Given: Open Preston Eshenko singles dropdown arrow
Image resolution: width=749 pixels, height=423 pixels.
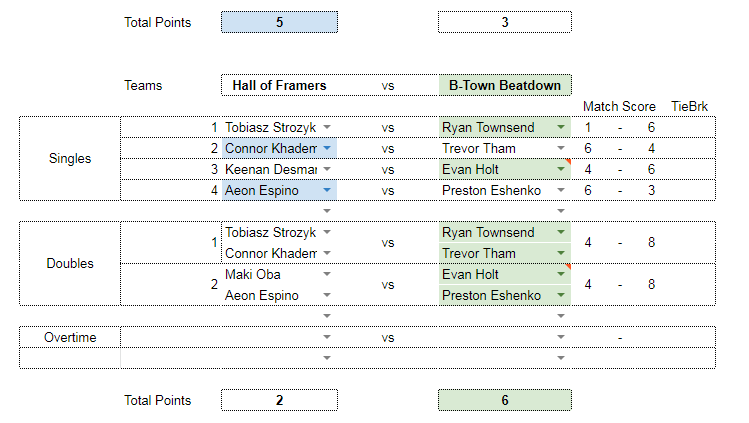Looking at the screenshot, I should click(x=561, y=190).
